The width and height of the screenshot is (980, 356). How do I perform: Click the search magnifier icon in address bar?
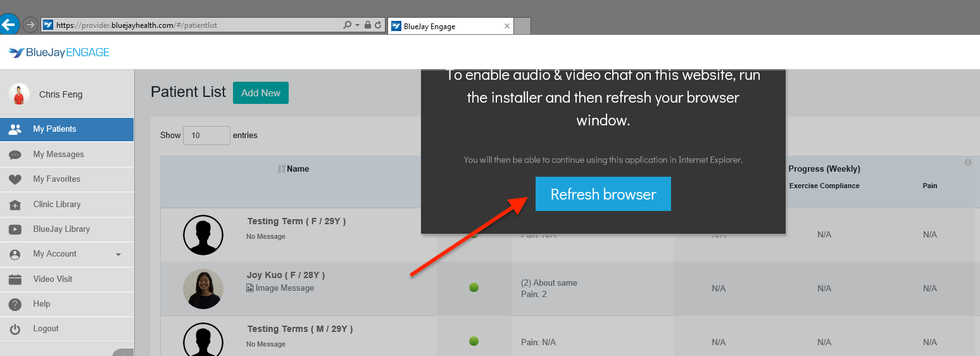tap(347, 25)
